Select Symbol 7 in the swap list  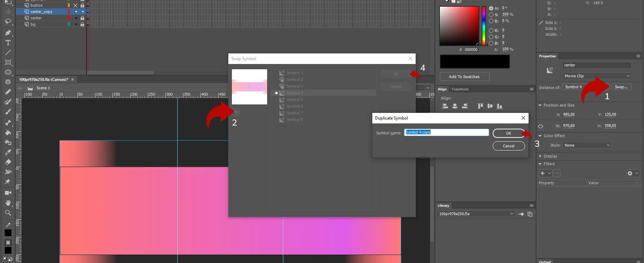click(323, 113)
